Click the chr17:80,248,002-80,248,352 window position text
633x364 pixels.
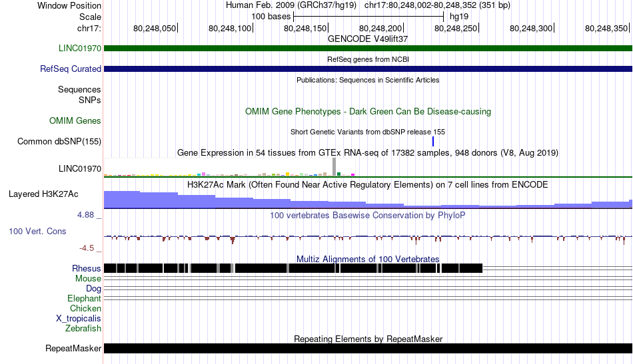pyautogui.click(x=438, y=5)
